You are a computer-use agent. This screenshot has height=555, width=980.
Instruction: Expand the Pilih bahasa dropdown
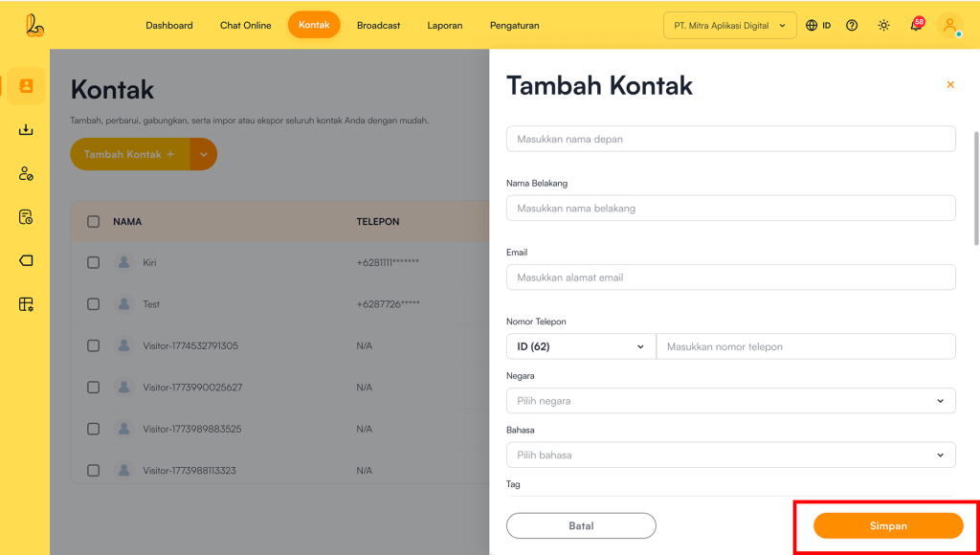730,455
